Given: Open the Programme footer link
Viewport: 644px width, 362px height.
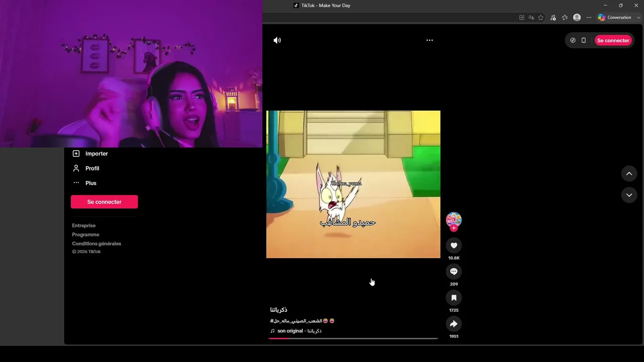Looking at the screenshot, I should [x=86, y=235].
